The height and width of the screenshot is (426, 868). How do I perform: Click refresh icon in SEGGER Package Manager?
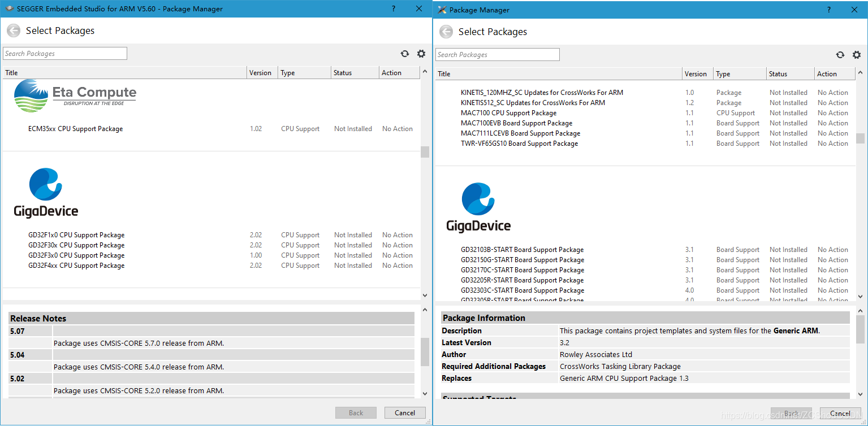click(x=405, y=54)
